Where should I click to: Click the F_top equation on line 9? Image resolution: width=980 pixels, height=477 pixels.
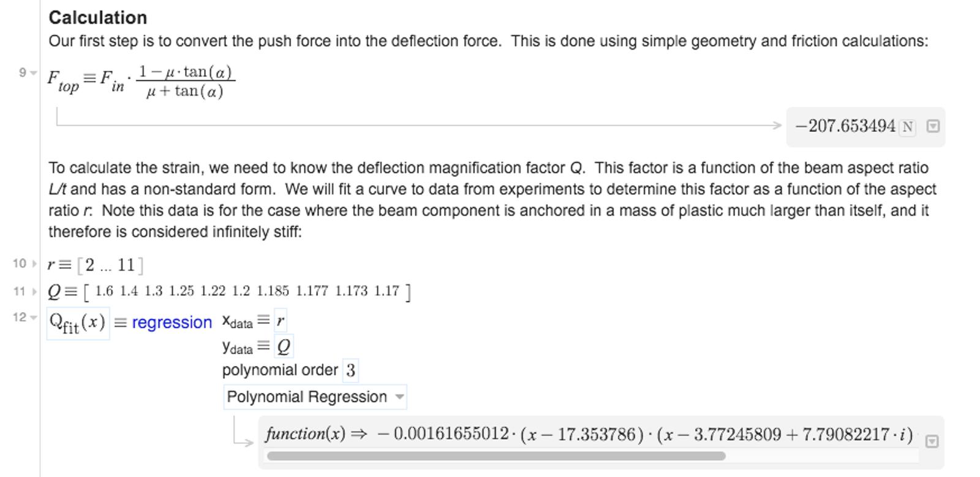click(141, 82)
